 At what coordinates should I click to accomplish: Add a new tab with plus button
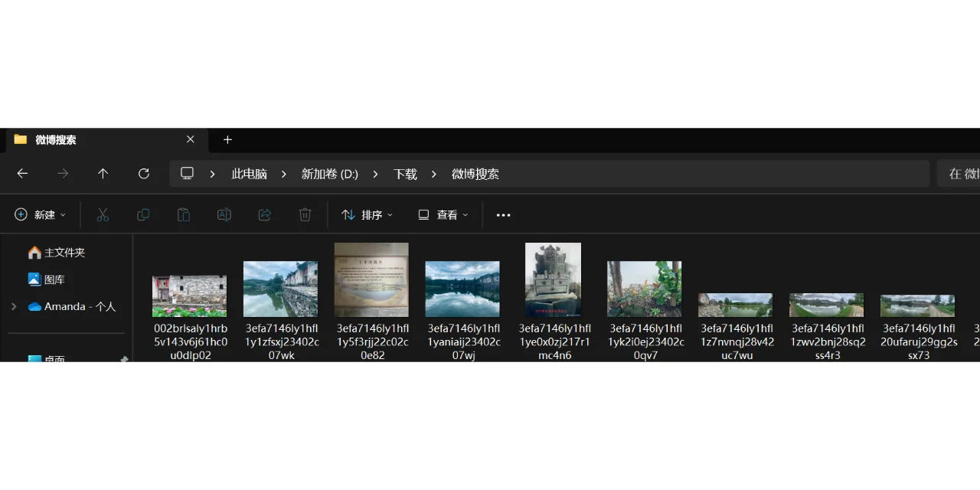pos(227,139)
